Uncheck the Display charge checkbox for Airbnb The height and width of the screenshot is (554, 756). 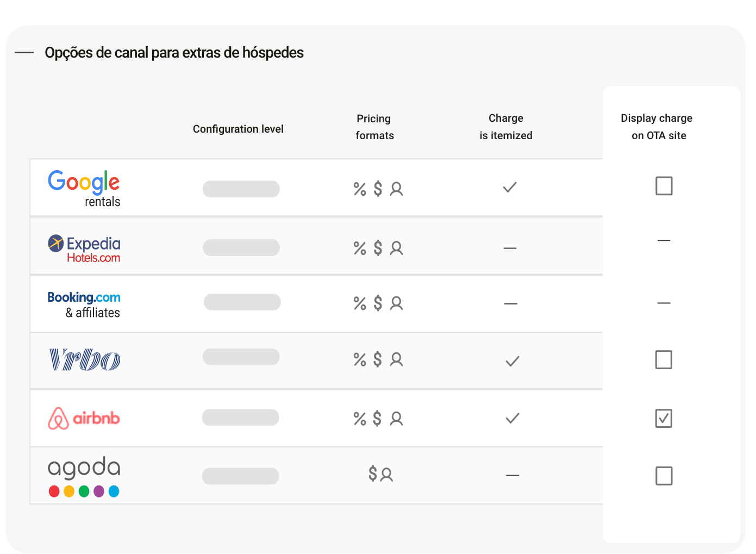[664, 419]
